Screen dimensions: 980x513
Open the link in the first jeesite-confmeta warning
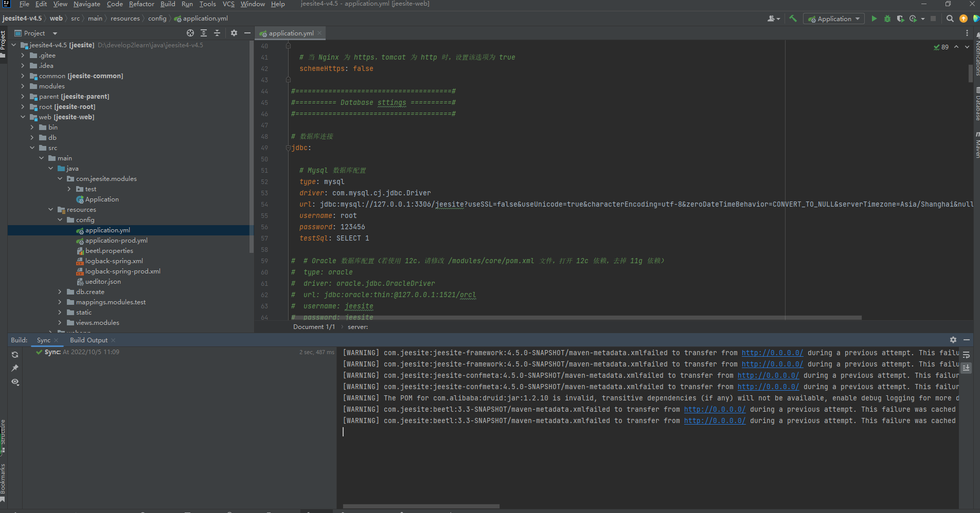click(x=768, y=375)
